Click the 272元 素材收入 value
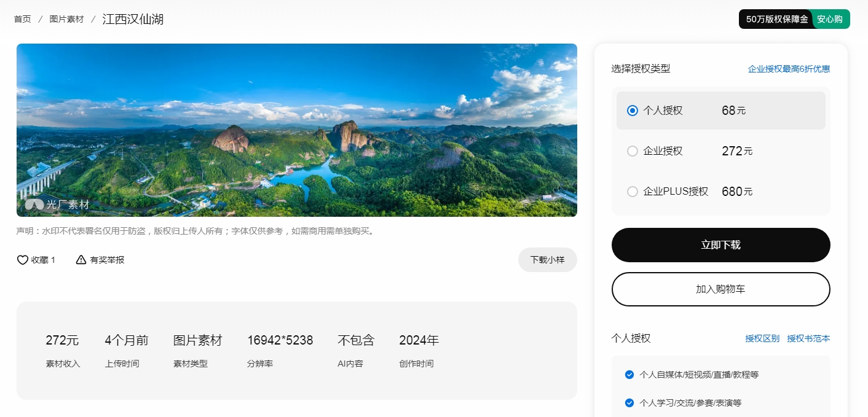Screen dimensions: 868x417 click(x=62, y=340)
